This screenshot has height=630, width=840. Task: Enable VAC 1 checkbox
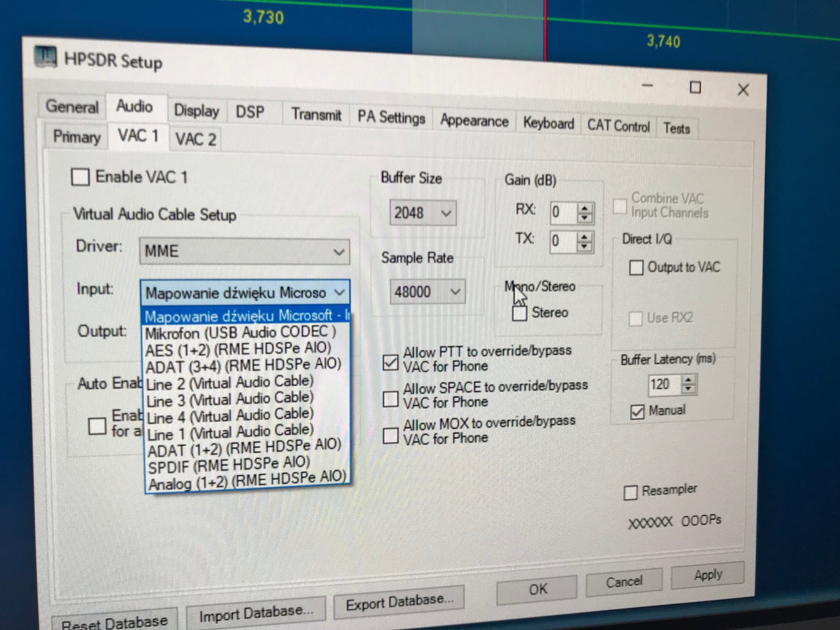pos(80,177)
